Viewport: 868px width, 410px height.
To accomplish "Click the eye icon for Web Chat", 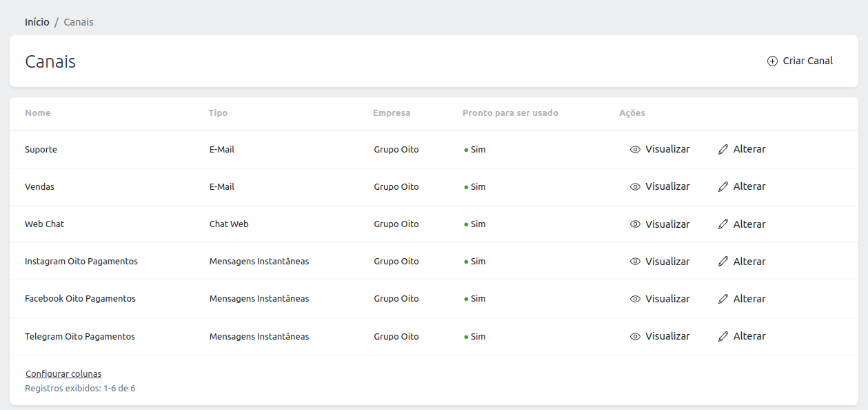I will (x=635, y=224).
